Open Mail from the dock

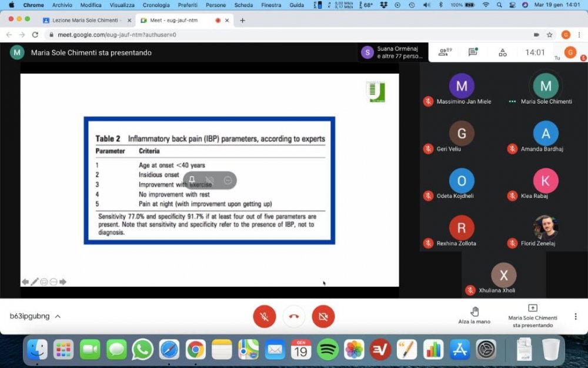coord(275,350)
